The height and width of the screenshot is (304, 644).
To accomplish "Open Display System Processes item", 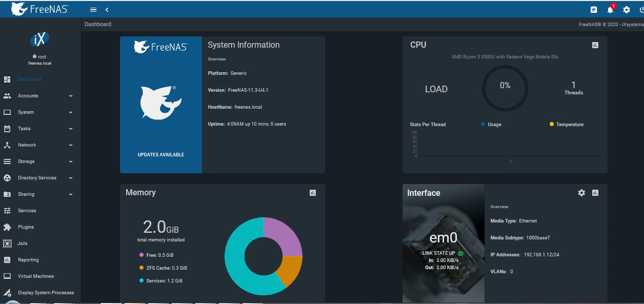I will [x=46, y=293].
